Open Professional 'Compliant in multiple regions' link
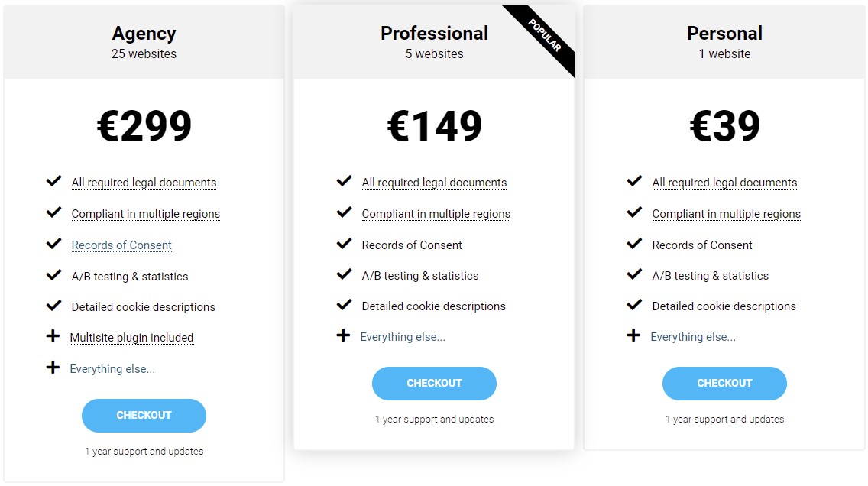The height and width of the screenshot is (486, 868). click(436, 214)
